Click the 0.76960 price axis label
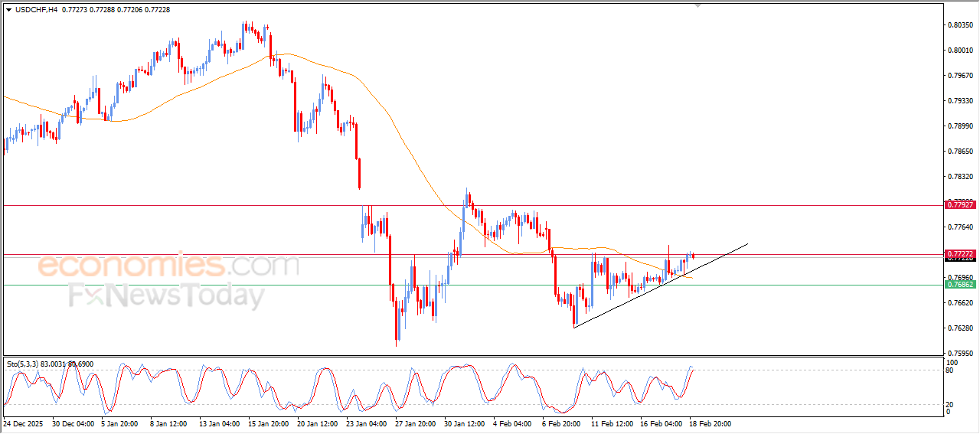The image size is (980, 434). (960, 277)
